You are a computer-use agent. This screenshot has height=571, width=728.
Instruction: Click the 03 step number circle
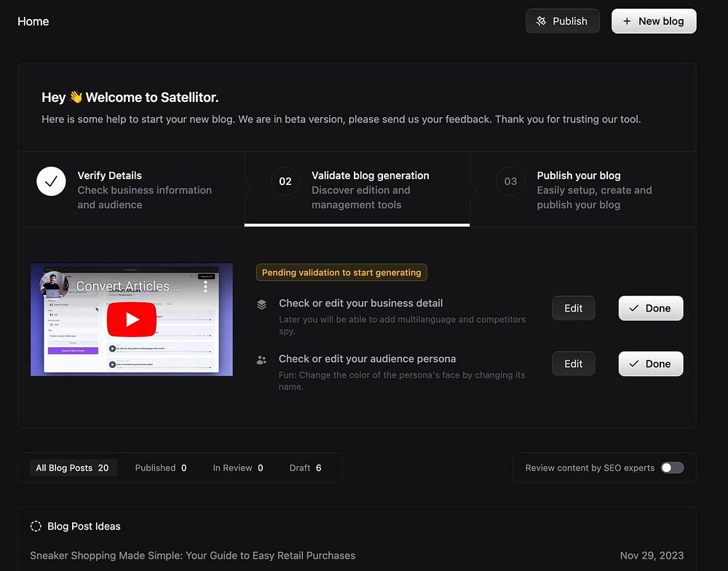pos(510,181)
